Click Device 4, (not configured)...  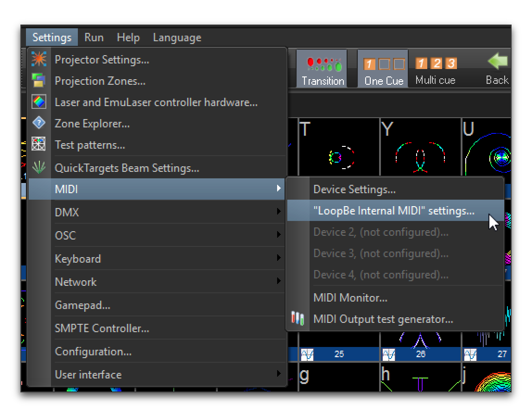point(395,275)
